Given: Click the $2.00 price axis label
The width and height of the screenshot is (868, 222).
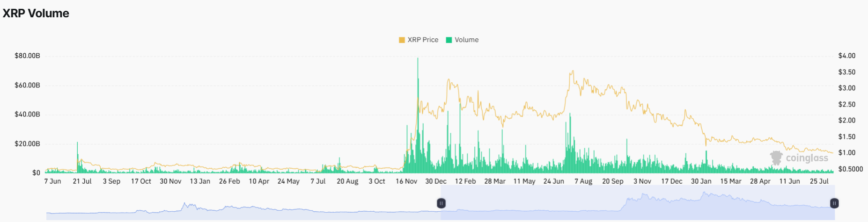Looking at the screenshot, I should (846, 120).
